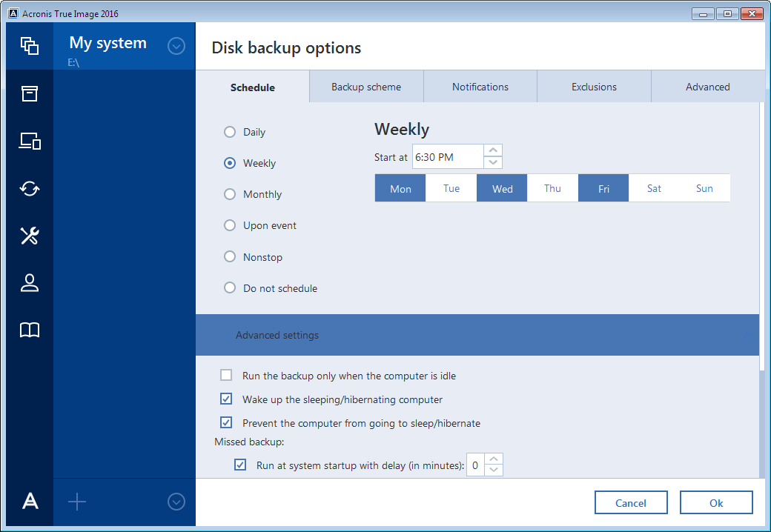This screenshot has width=771, height=532.
Task: Click the Start at time field
Action: pyautogui.click(x=448, y=157)
